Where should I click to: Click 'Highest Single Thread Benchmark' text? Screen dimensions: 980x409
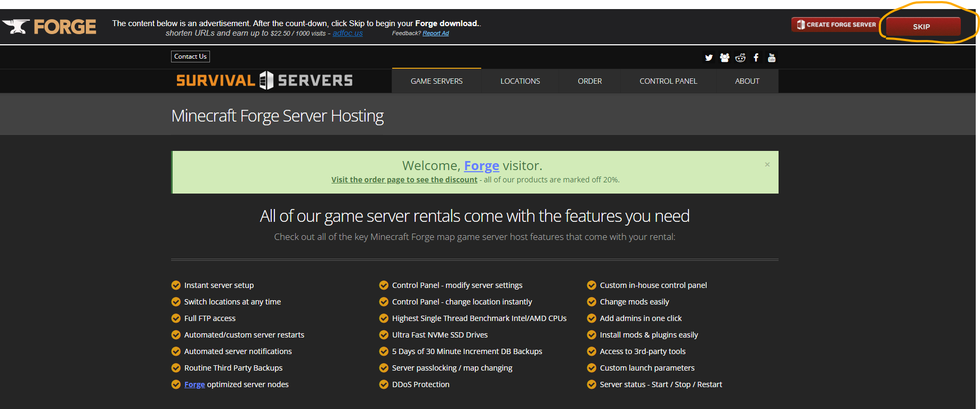(479, 318)
